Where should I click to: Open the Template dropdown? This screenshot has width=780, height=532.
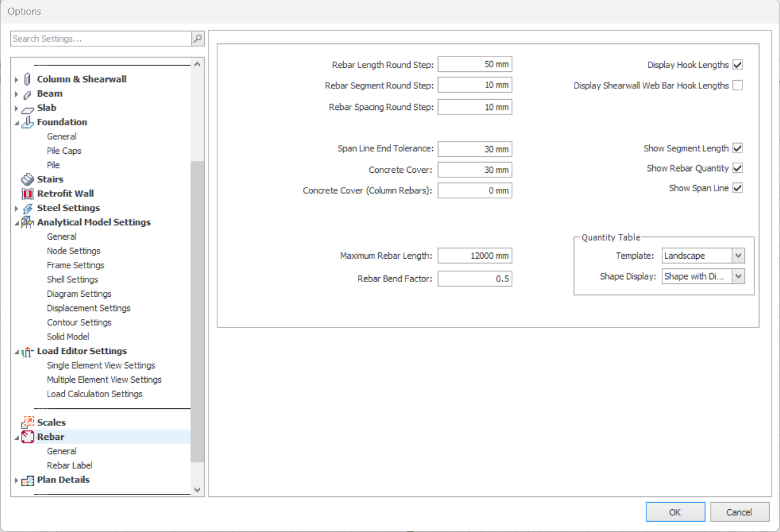coord(738,256)
